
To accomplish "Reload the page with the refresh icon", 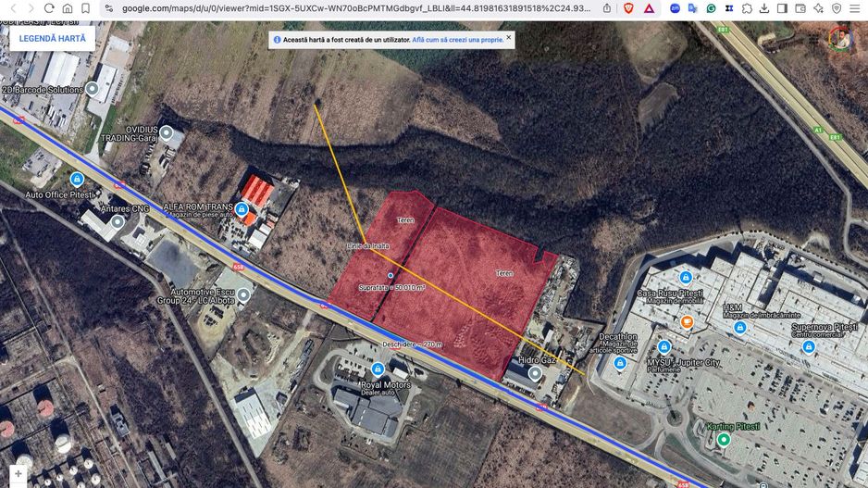I will point(49,8).
